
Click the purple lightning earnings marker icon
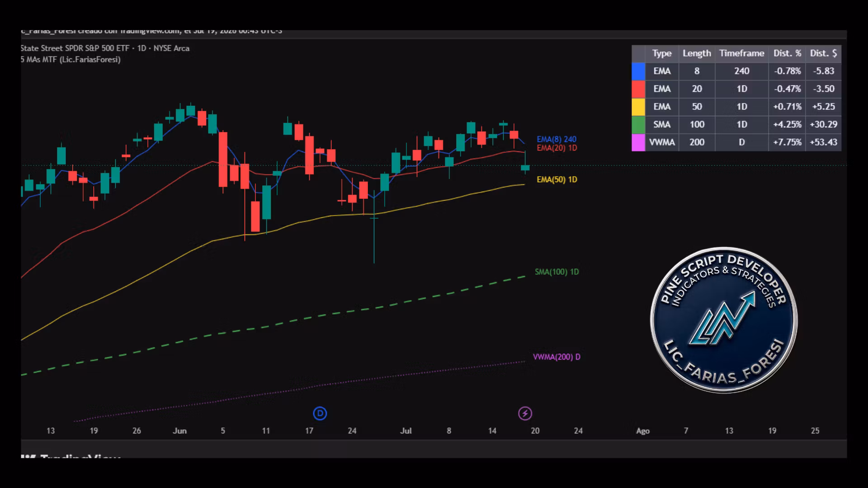[x=525, y=413]
